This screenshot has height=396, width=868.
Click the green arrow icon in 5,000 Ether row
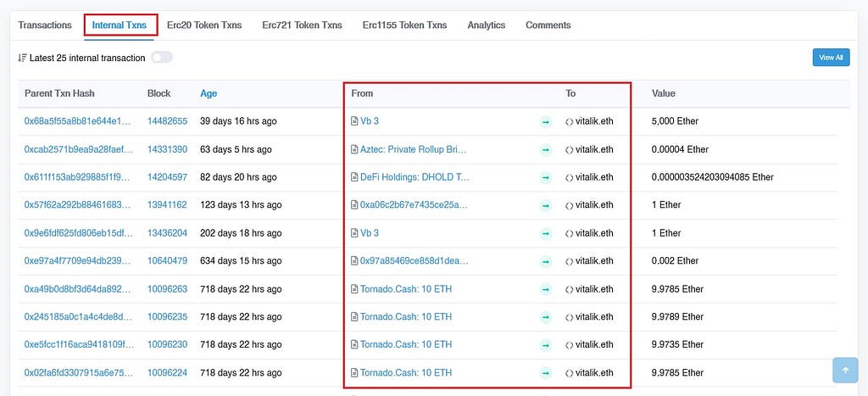tap(546, 122)
